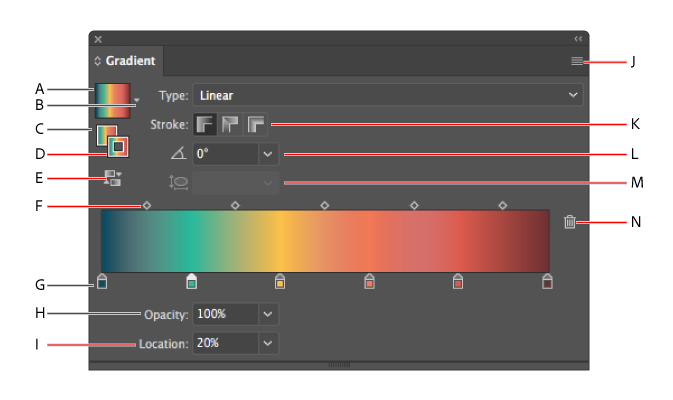The height and width of the screenshot is (400, 673).
Task: Click the Gradient panel tab
Action: 126,61
